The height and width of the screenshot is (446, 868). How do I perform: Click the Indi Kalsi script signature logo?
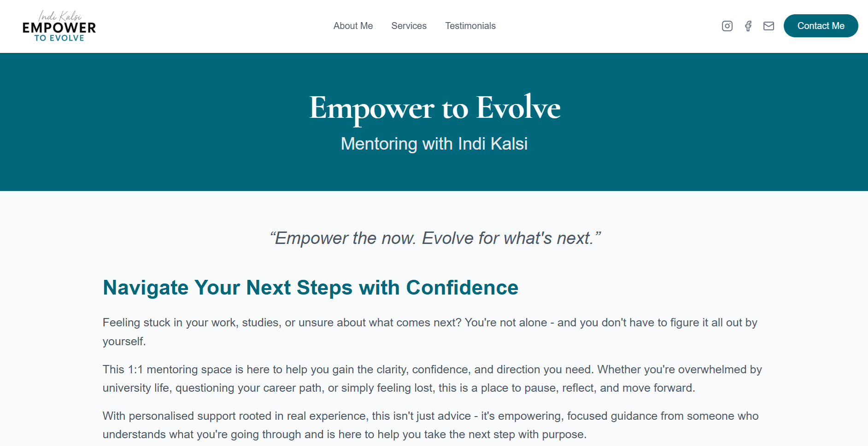click(60, 16)
